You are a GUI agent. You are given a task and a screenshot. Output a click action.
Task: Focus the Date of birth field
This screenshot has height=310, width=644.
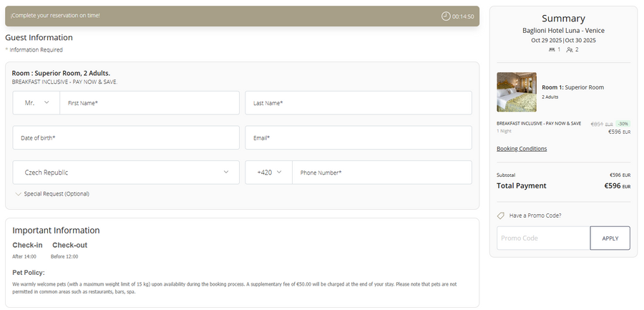[x=126, y=137]
